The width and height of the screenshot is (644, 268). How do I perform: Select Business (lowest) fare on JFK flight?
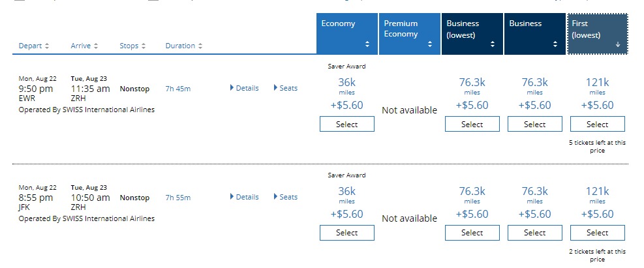(x=472, y=233)
